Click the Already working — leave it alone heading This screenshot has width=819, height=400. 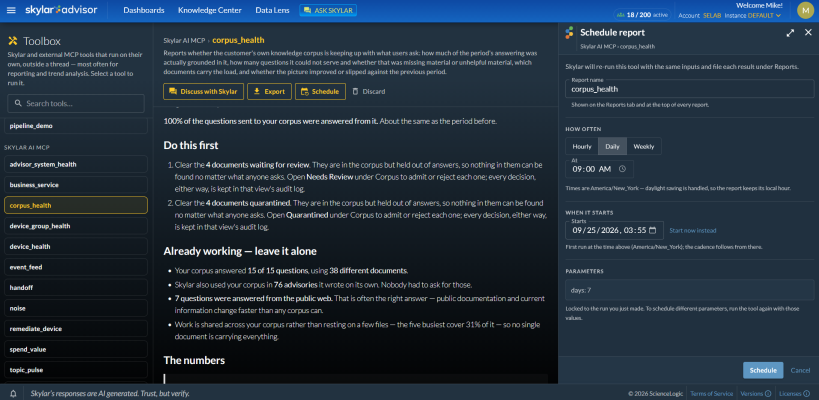pos(240,251)
